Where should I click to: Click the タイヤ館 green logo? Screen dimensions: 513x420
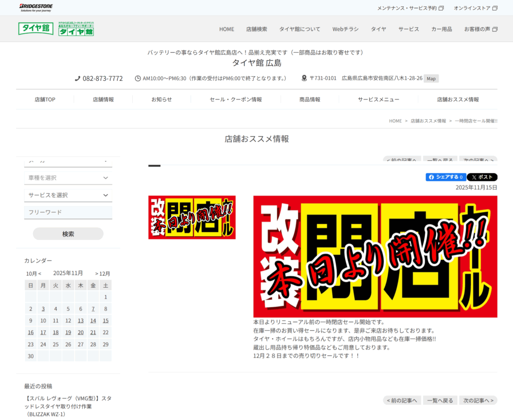pyautogui.click(x=36, y=29)
